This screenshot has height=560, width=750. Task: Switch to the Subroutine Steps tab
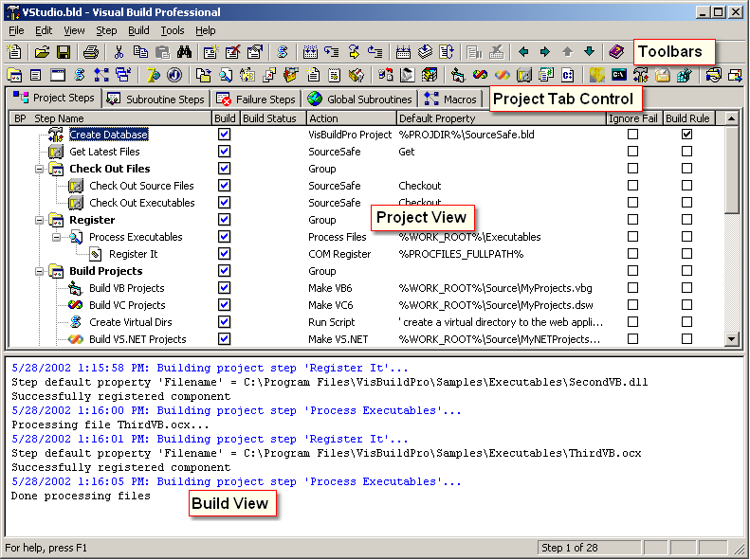point(156,99)
